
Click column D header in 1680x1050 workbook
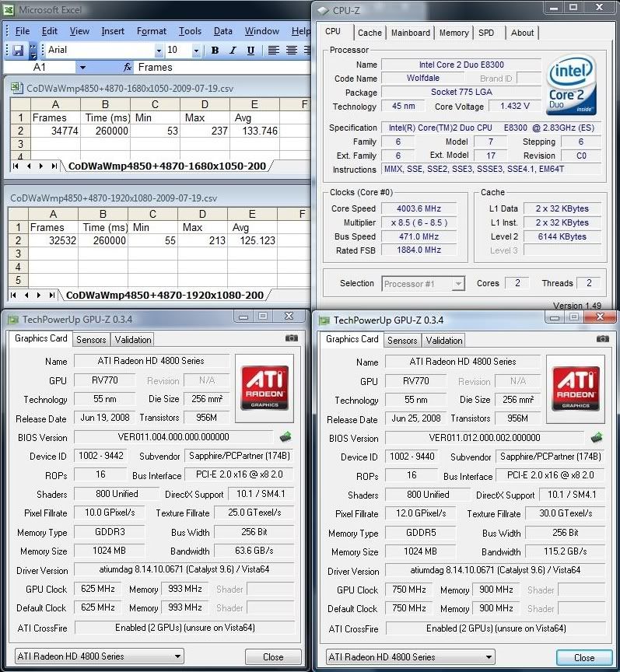[205, 104]
